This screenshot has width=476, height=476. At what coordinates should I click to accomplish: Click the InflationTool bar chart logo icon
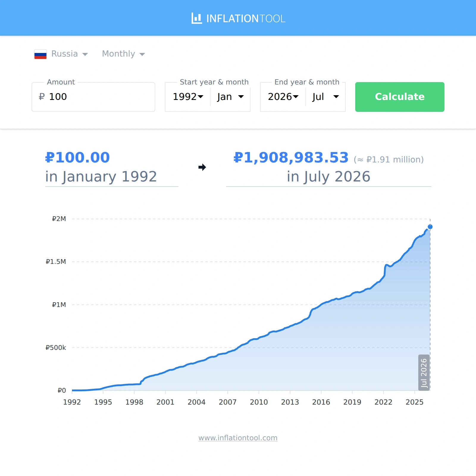click(197, 18)
